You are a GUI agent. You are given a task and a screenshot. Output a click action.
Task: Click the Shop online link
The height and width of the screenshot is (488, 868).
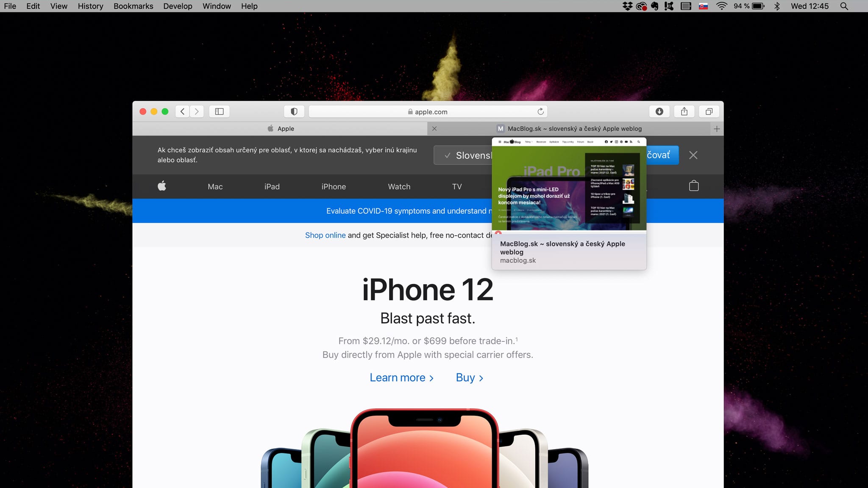(325, 235)
